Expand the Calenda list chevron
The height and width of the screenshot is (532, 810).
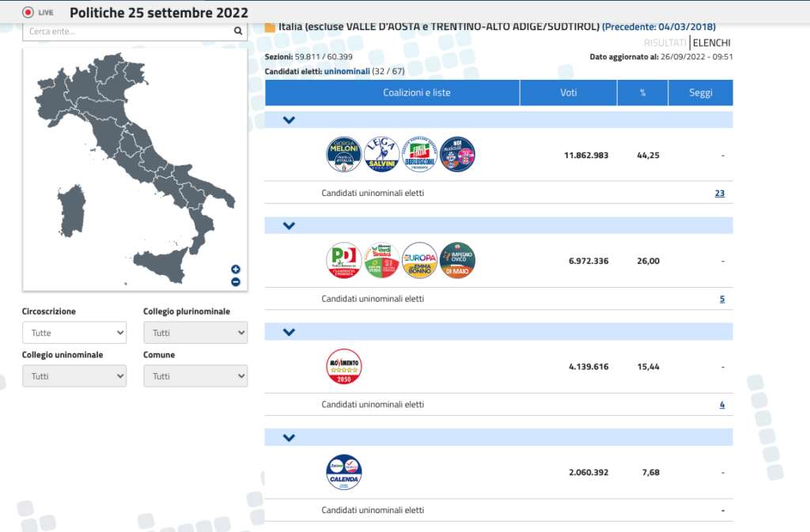[289, 438]
